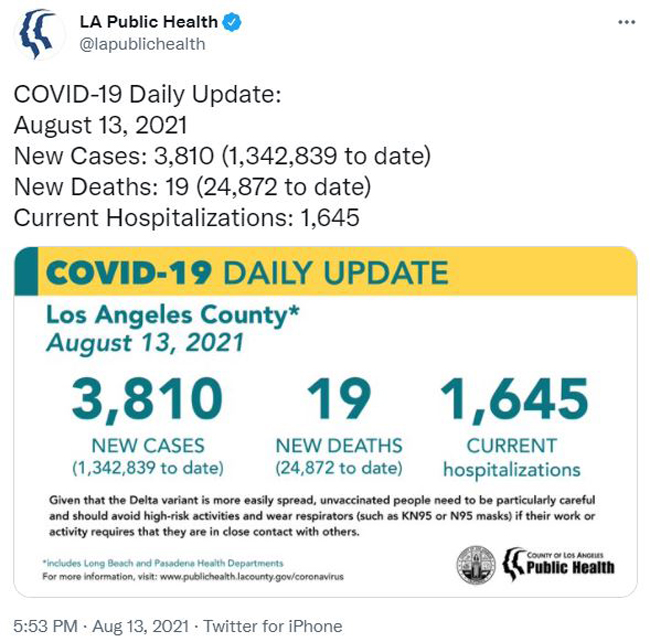Click the County of Los Angeles seal icon
Viewport: 650px width, 642px height.
pos(476,564)
